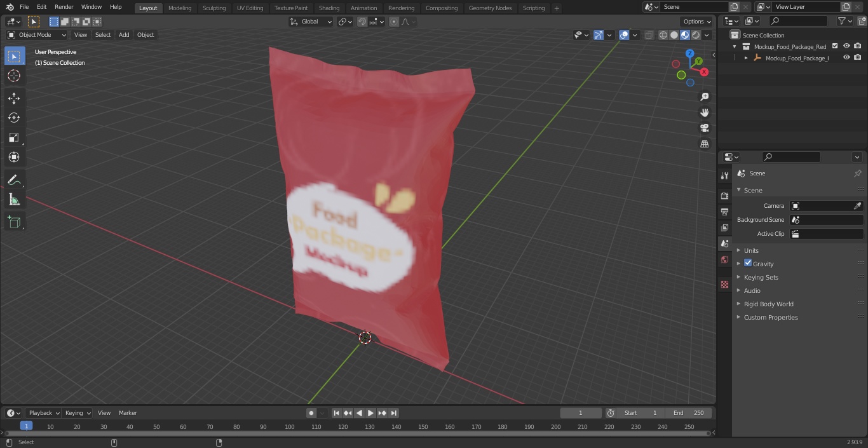Open the Marker menu in timeline
The height and width of the screenshot is (448, 868).
pos(128,413)
